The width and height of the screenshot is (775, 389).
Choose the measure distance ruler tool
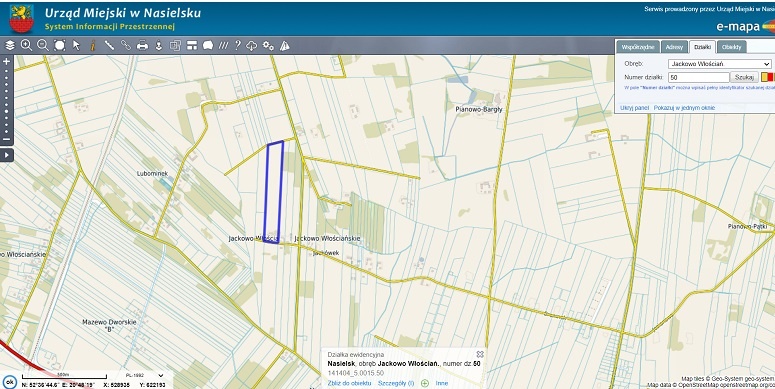(x=109, y=45)
